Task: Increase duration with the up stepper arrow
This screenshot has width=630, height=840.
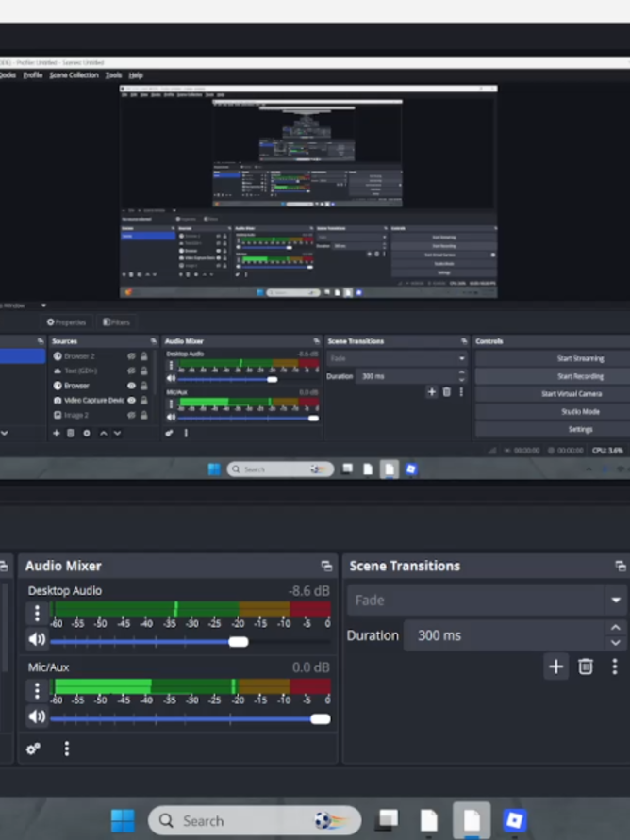Action: [x=616, y=627]
